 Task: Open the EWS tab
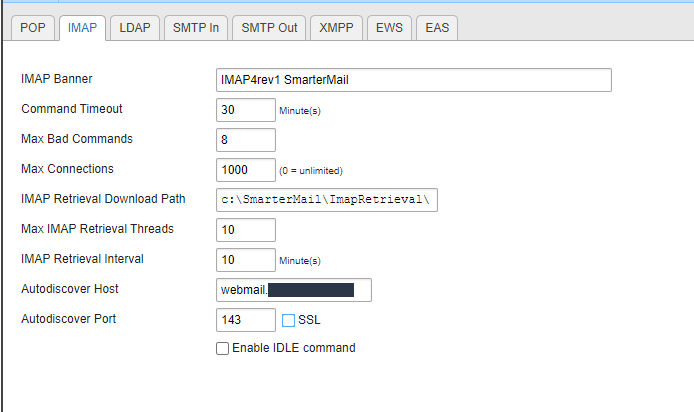pyautogui.click(x=389, y=28)
